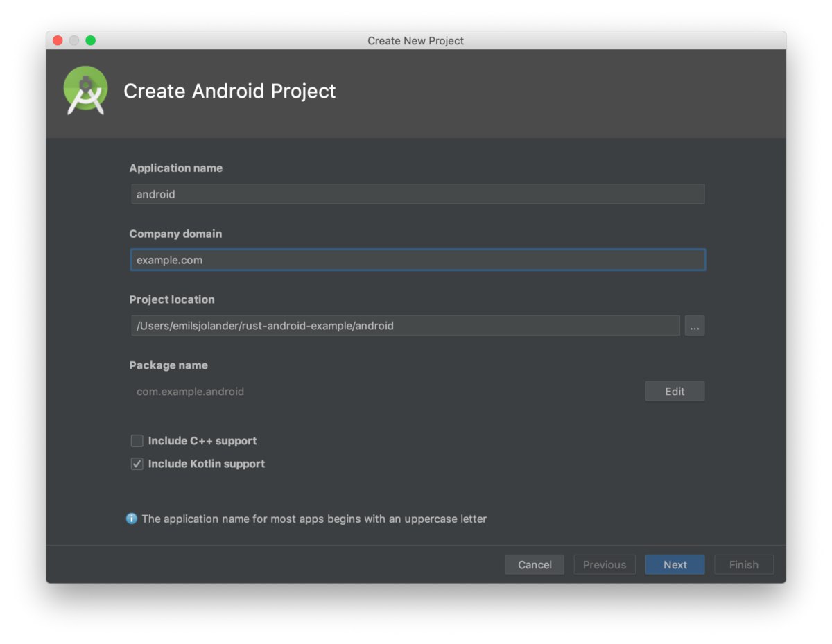Click the Android Studio logo icon
The width and height of the screenshot is (832, 644).
tap(85, 90)
